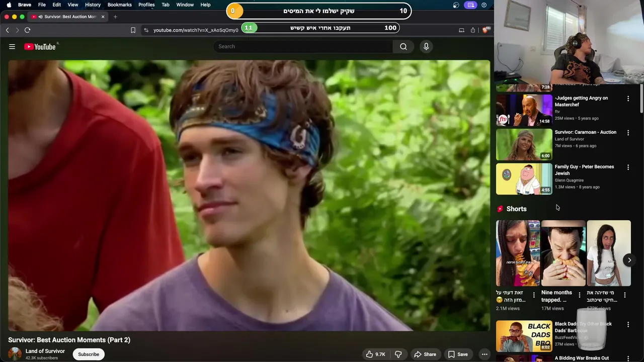
Task: Like the video (9.7K)
Action: point(376,354)
